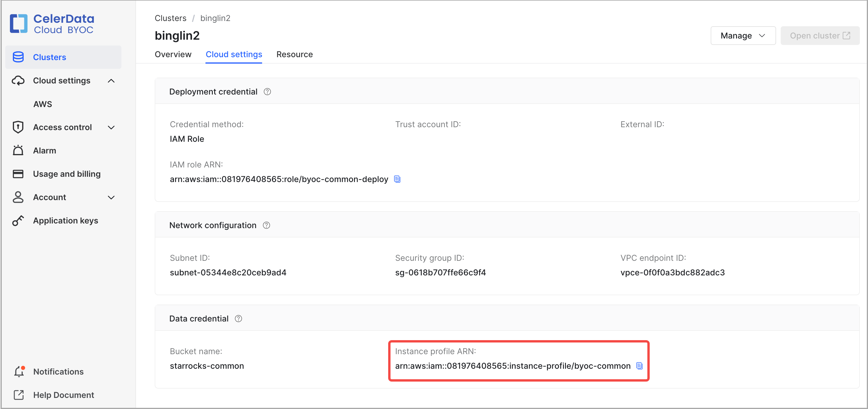Switch to the Overview tab
The image size is (868, 409).
pyautogui.click(x=173, y=54)
